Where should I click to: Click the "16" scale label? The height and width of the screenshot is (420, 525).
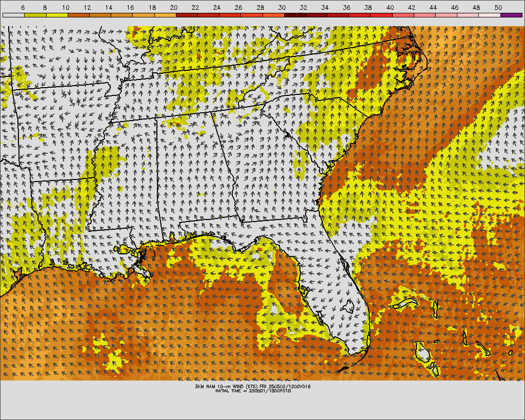[131, 7]
